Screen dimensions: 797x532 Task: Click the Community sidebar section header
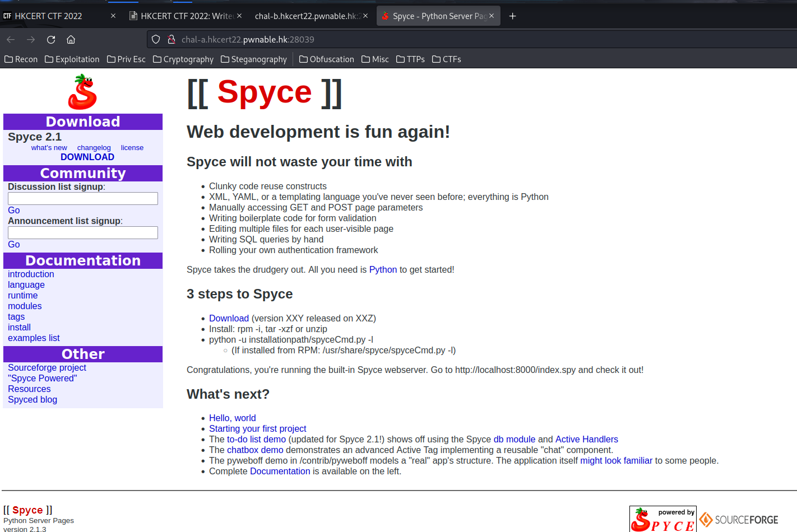tap(83, 174)
